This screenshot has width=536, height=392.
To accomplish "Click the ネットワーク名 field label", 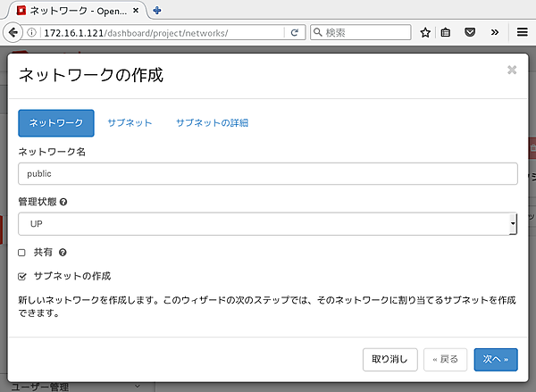I will pos(52,152).
